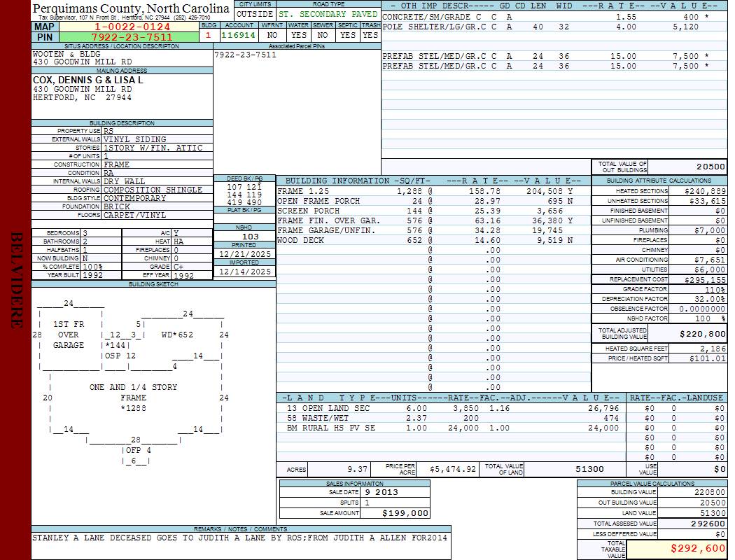735x560 pixels.
Task: Click the WATER value YES cell
Action: [299, 34]
